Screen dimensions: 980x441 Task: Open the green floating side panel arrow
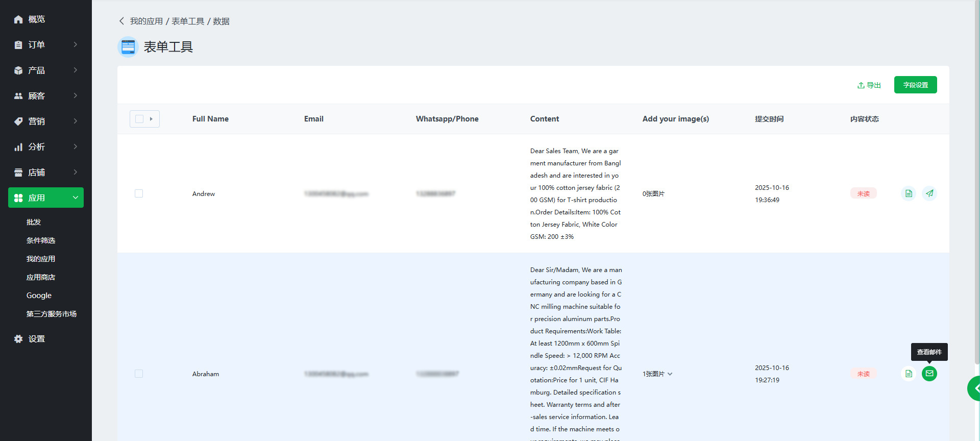(975, 388)
